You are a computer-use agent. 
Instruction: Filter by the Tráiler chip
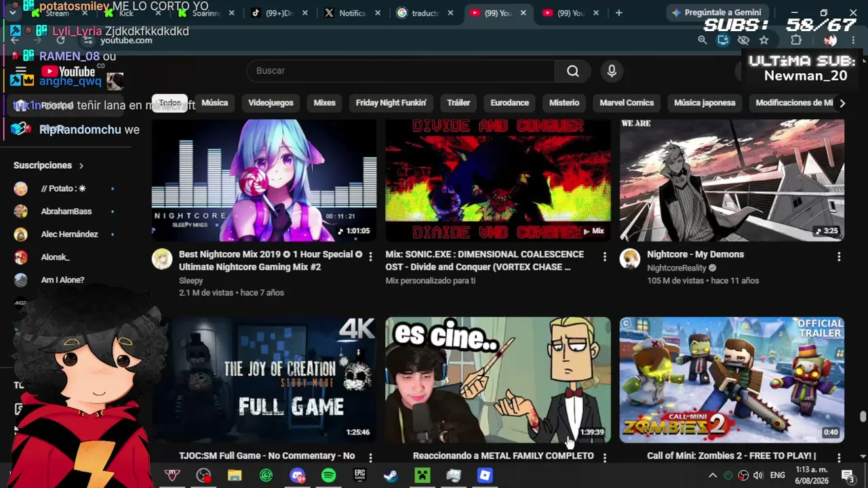click(458, 103)
